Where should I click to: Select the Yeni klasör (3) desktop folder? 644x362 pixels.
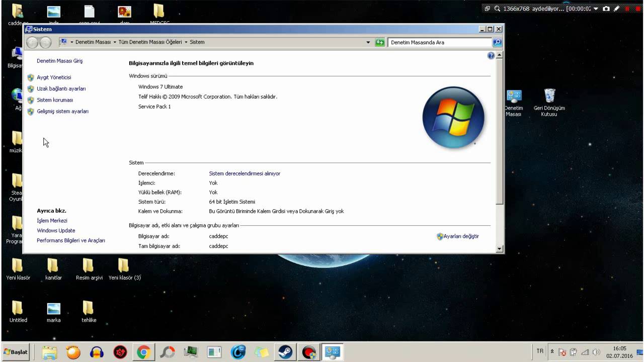pyautogui.click(x=124, y=269)
